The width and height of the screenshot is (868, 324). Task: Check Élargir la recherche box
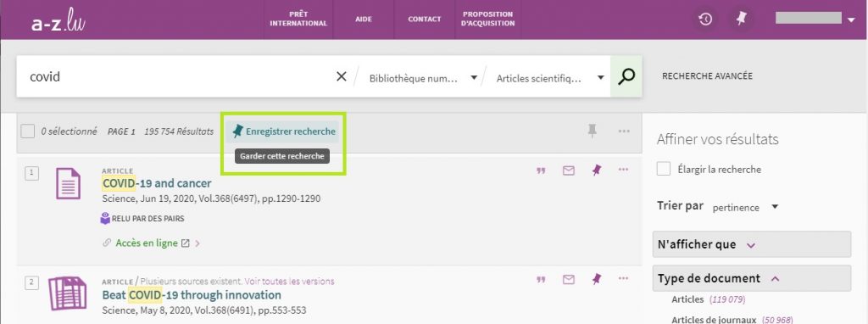(663, 169)
